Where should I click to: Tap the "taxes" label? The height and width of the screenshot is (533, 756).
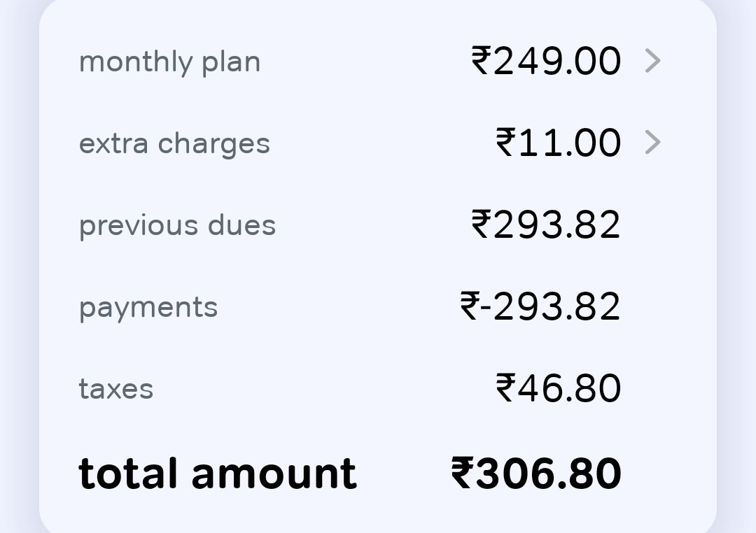coord(115,389)
